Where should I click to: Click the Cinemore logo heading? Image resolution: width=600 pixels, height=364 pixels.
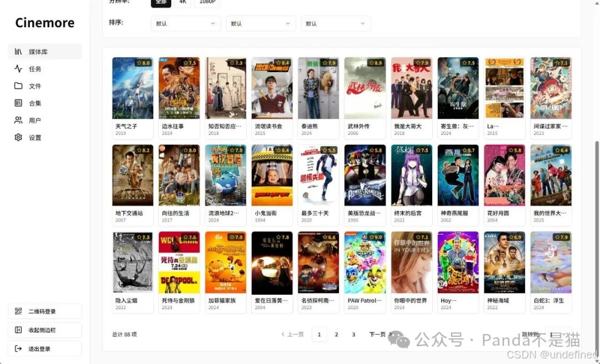(x=44, y=23)
